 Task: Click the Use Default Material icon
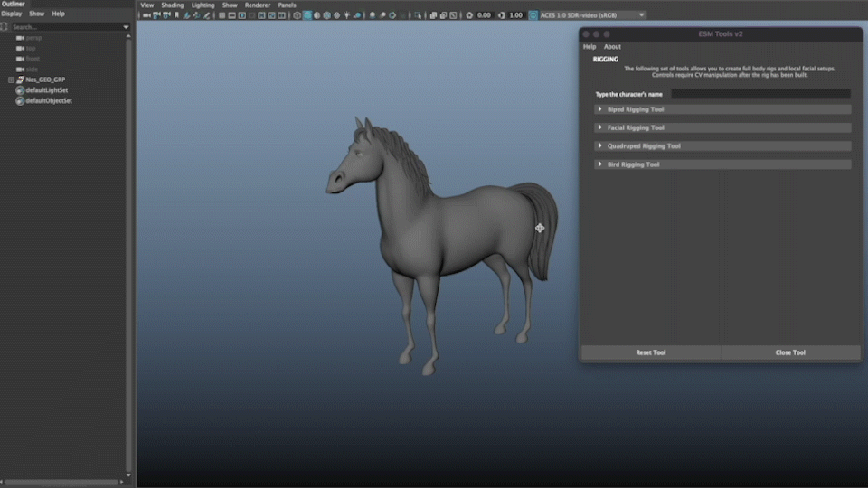pyautogui.click(x=317, y=15)
